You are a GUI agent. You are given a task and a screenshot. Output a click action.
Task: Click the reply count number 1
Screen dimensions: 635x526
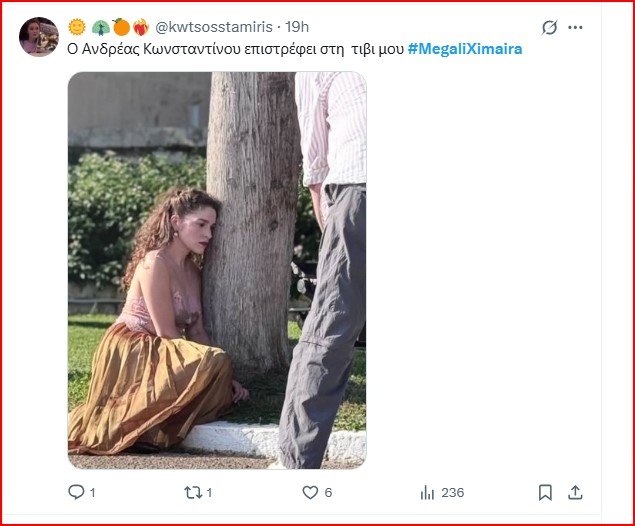(93, 492)
